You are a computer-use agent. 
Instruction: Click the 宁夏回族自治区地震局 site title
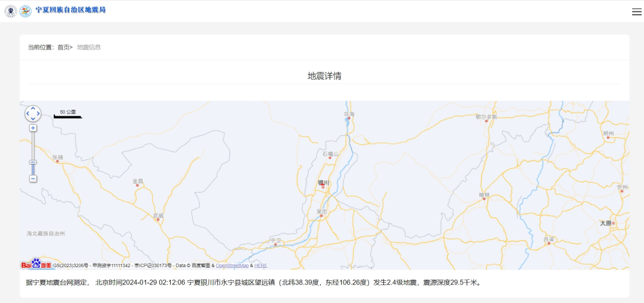70,10
